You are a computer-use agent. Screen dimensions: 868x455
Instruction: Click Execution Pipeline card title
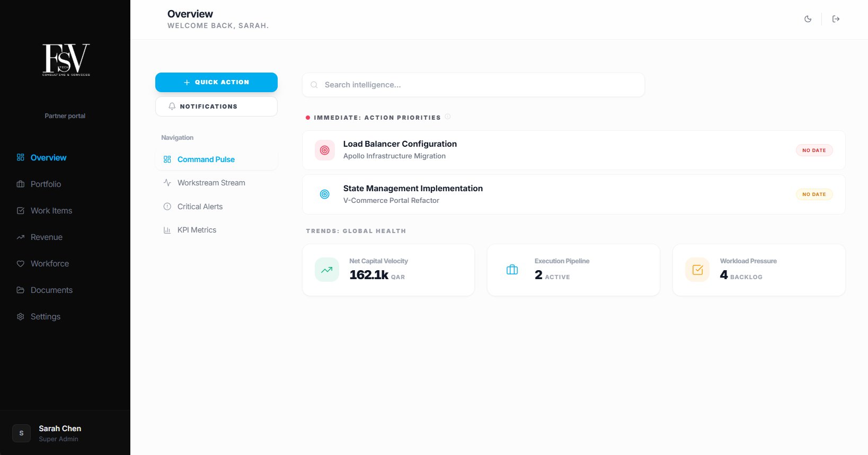[x=562, y=261]
